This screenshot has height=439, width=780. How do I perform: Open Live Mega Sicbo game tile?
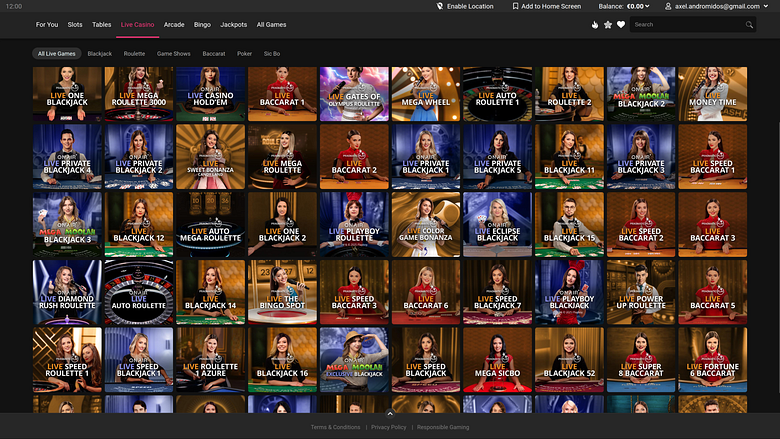tap(497, 359)
